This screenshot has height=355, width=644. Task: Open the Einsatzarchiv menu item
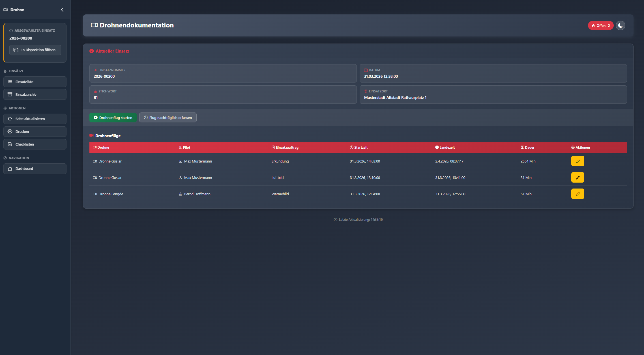(35, 94)
